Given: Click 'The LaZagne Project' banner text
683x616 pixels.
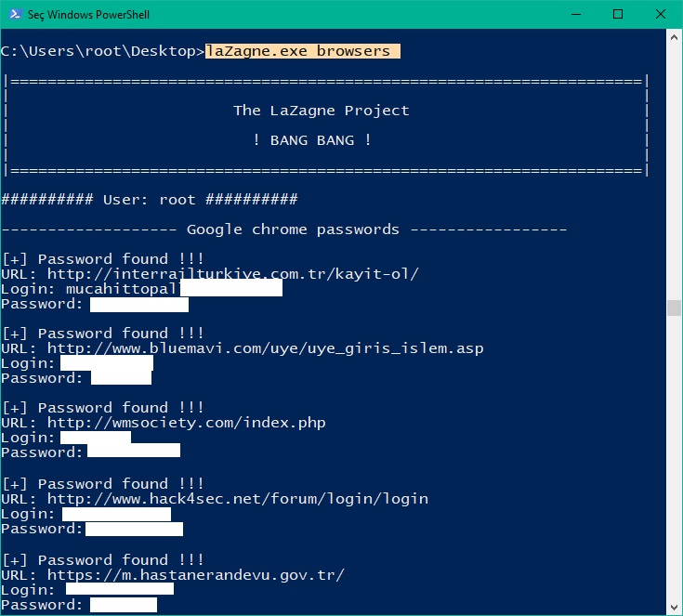Looking at the screenshot, I should [322, 111].
